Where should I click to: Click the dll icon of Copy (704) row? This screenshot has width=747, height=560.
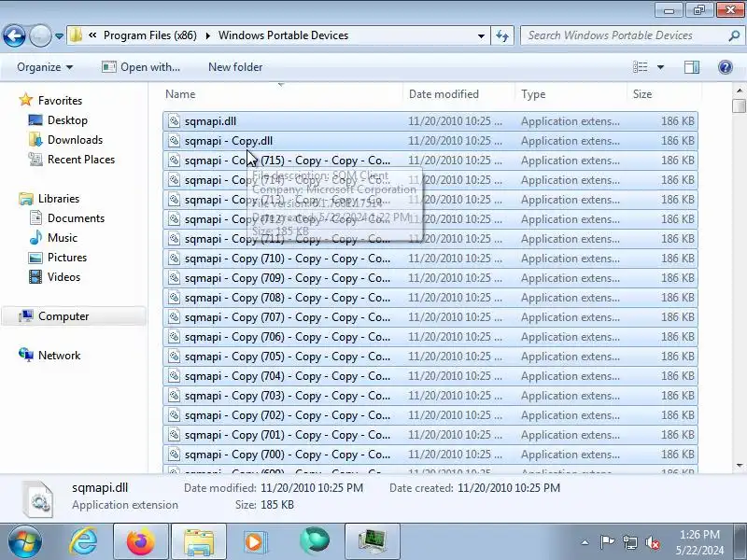[175, 376]
